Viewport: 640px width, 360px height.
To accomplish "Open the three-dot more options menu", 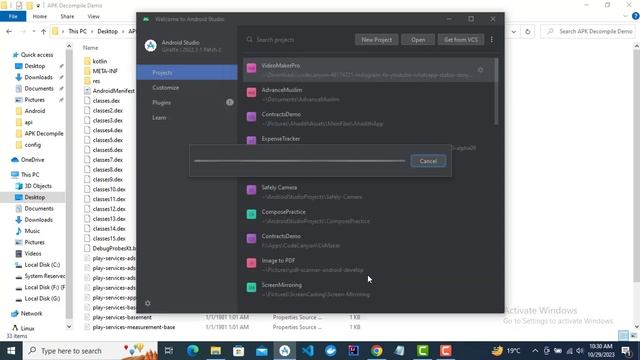I will 492,40.
